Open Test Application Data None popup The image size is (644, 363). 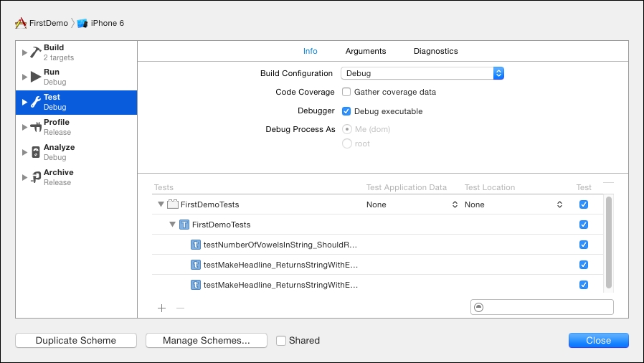click(412, 204)
